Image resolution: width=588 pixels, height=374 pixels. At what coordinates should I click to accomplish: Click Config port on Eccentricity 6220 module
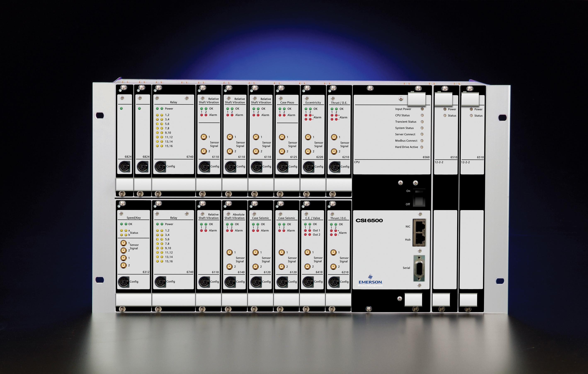pyautogui.click(x=308, y=167)
